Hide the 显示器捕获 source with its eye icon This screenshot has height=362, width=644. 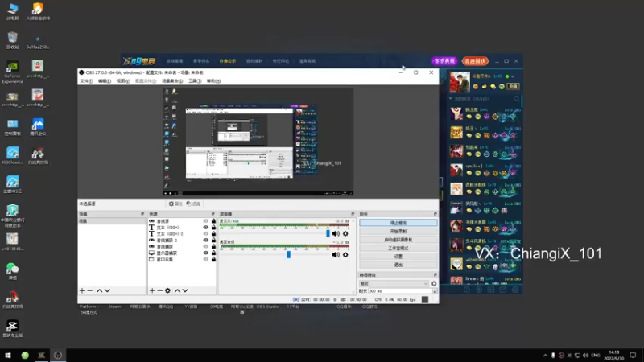point(206,253)
